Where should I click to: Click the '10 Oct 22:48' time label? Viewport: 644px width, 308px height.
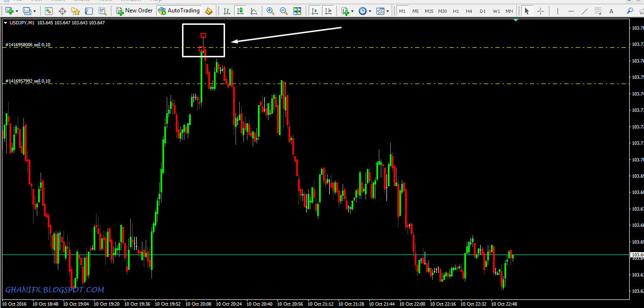tap(504, 304)
